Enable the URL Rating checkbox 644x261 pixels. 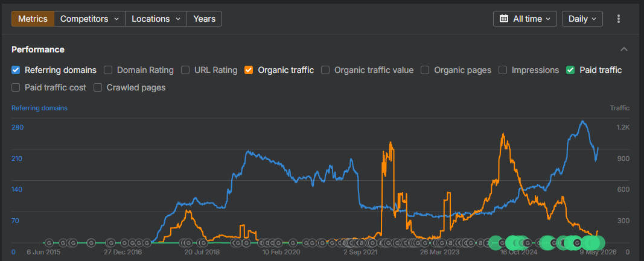click(x=186, y=70)
